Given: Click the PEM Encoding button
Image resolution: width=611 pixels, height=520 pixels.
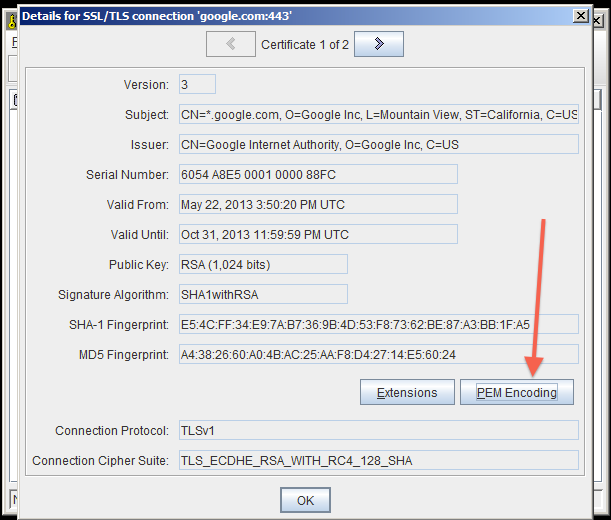Looking at the screenshot, I should [x=517, y=392].
